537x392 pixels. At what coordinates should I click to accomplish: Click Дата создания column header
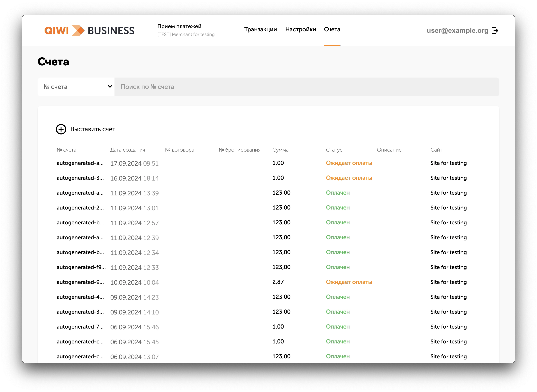127,150
